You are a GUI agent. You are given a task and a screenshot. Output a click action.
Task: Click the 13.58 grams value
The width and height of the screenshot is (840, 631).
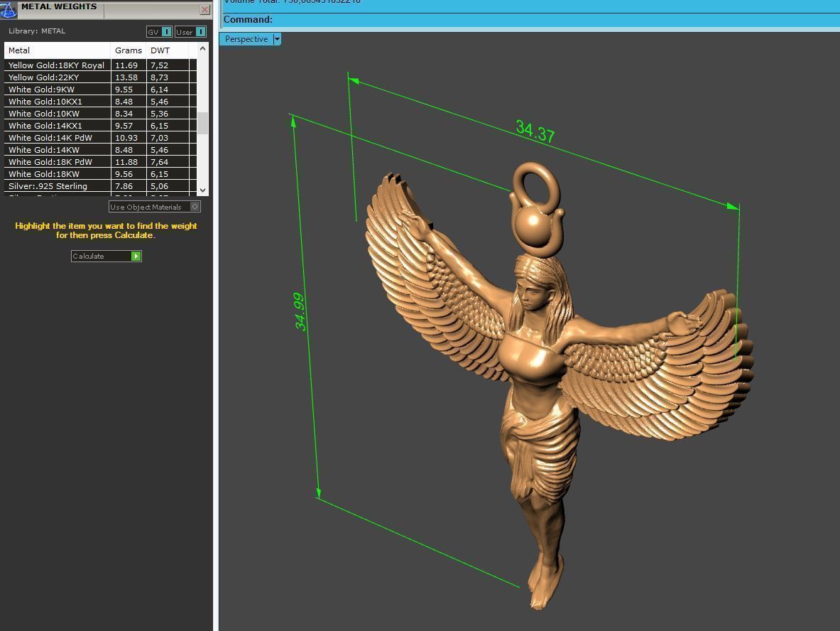click(x=126, y=77)
